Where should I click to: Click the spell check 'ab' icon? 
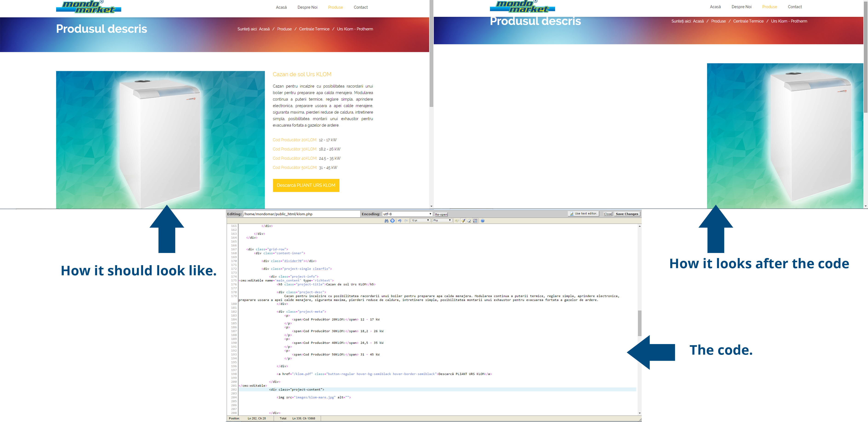pyautogui.click(x=457, y=221)
